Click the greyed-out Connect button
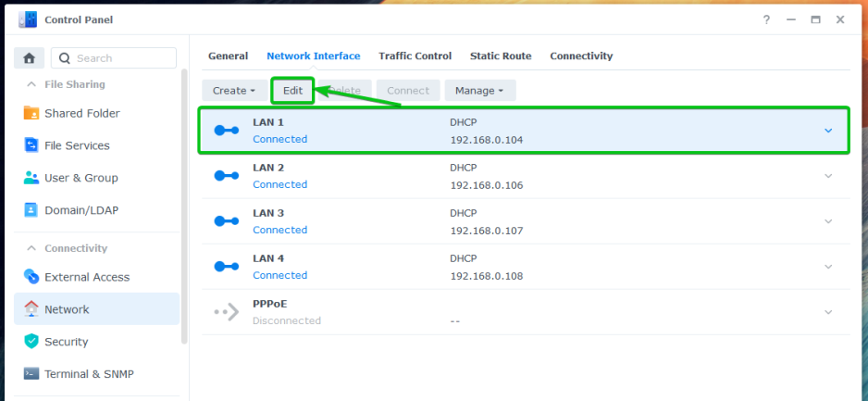This screenshot has height=401, width=868. [408, 90]
